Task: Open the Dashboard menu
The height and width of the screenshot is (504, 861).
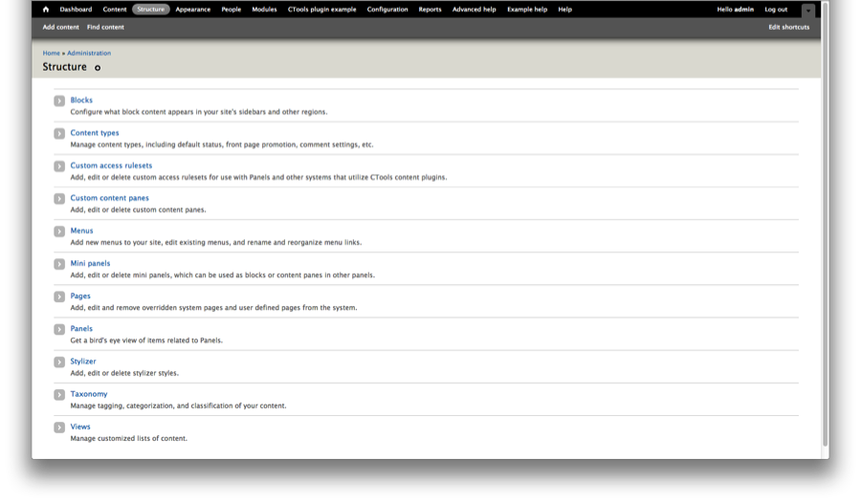Action: pyautogui.click(x=76, y=10)
